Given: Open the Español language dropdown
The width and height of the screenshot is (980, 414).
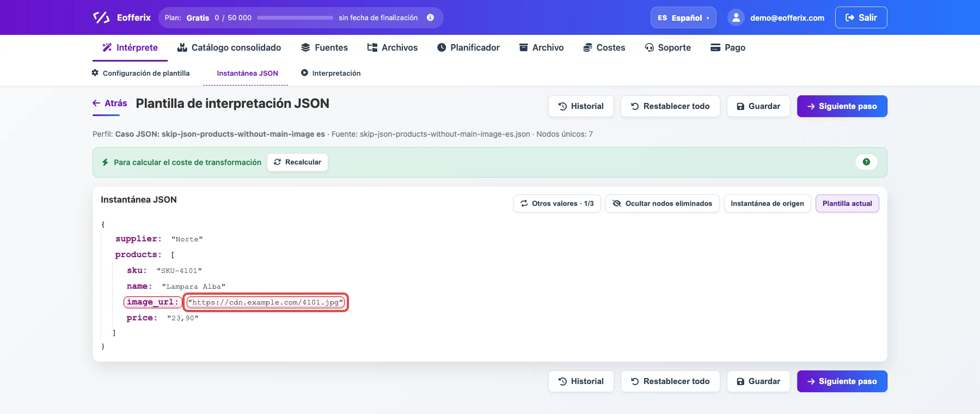Looking at the screenshot, I should [683, 17].
